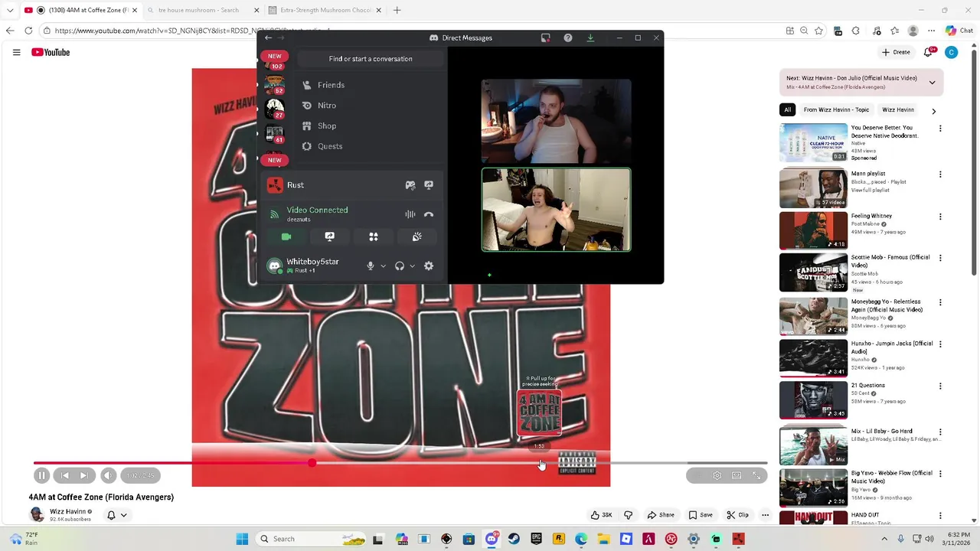Select the All filter chip
The width and height of the screenshot is (980, 551).
787,109
